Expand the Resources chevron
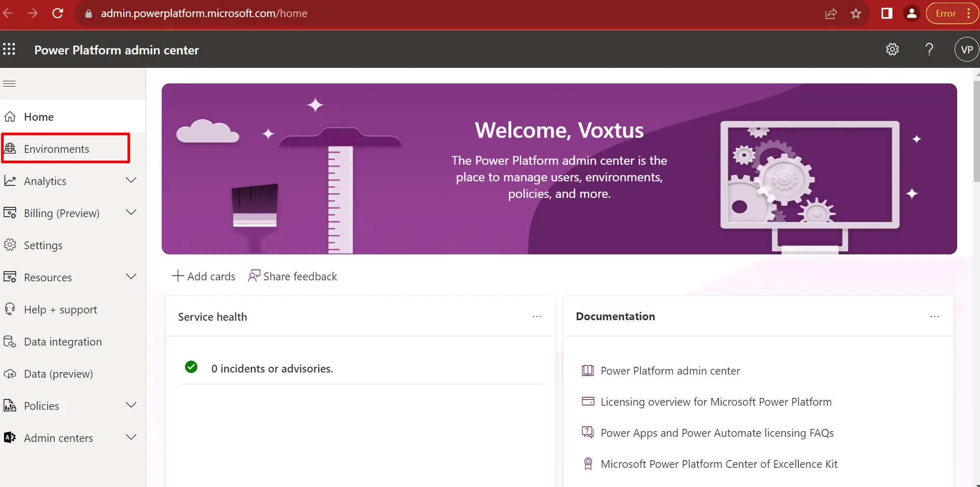980x487 pixels. point(131,277)
